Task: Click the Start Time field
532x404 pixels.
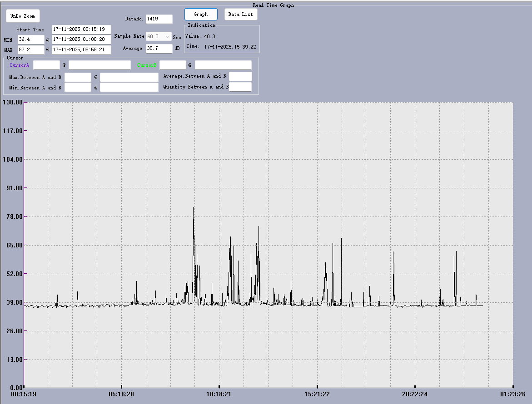Action: click(81, 30)
